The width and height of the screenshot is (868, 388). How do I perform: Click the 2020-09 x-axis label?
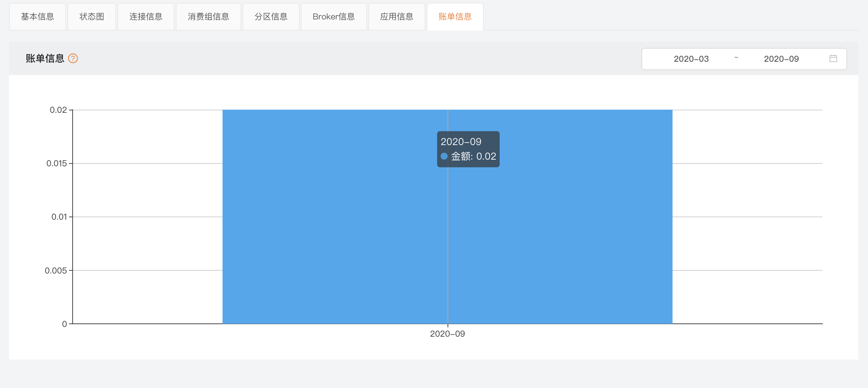pyautogui.click(x=447, y=334)
